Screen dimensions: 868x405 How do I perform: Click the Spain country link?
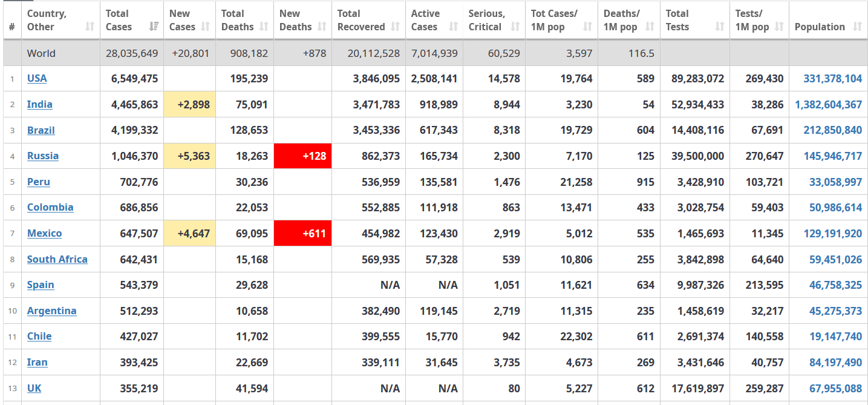pyautogui.click(x=41, y=285)
